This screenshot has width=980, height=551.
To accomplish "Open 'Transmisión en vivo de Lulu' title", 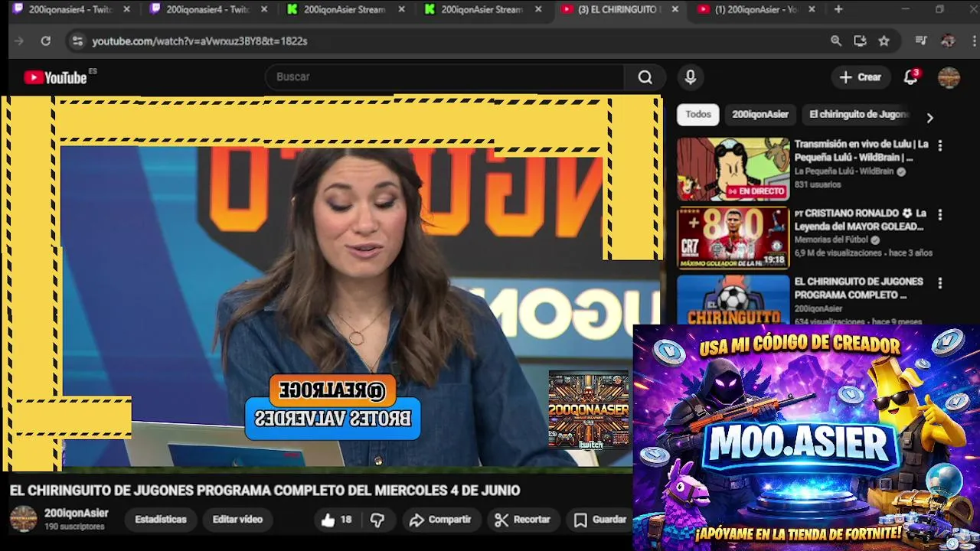I will point(861,150).
